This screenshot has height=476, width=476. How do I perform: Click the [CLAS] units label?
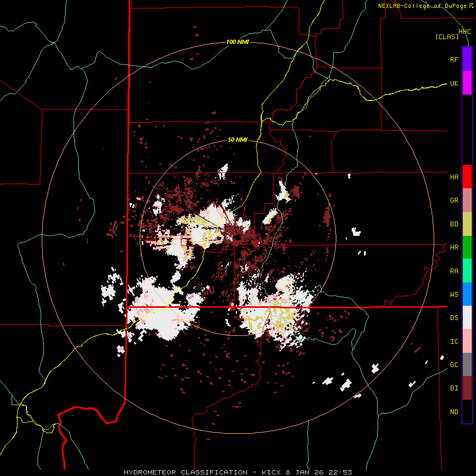click(447, 37)
